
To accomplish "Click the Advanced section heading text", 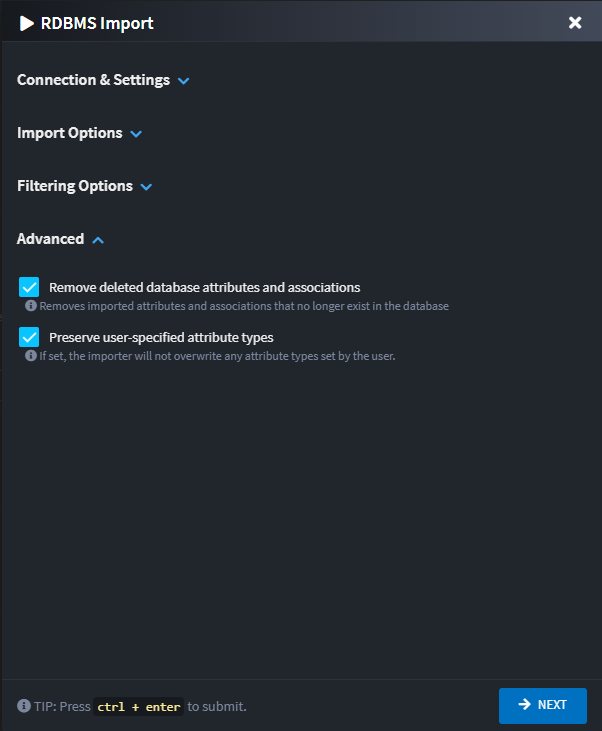I will coord(50,239).
